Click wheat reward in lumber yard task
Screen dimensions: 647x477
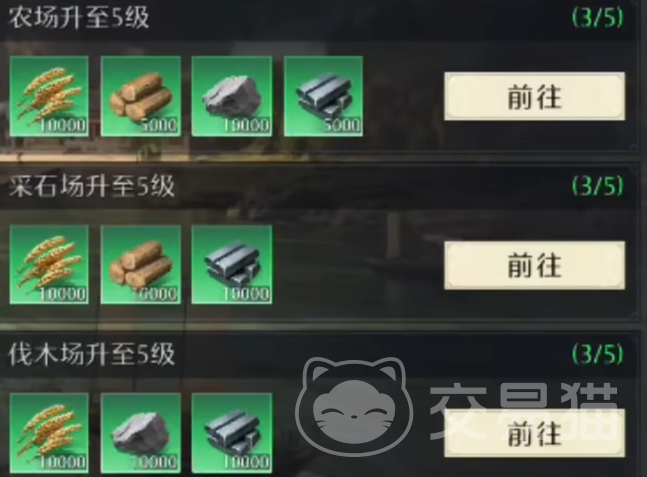[49, 433]
